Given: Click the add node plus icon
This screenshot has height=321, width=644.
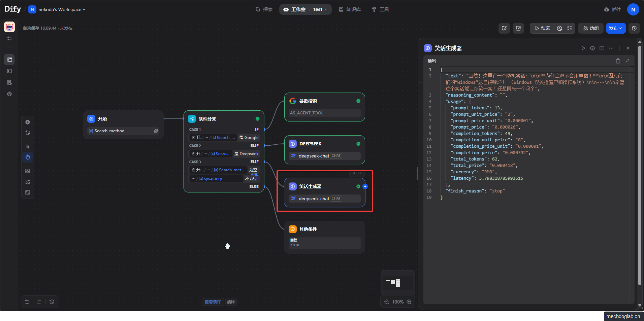Looking at the screenshot, I should click(28, 122).
